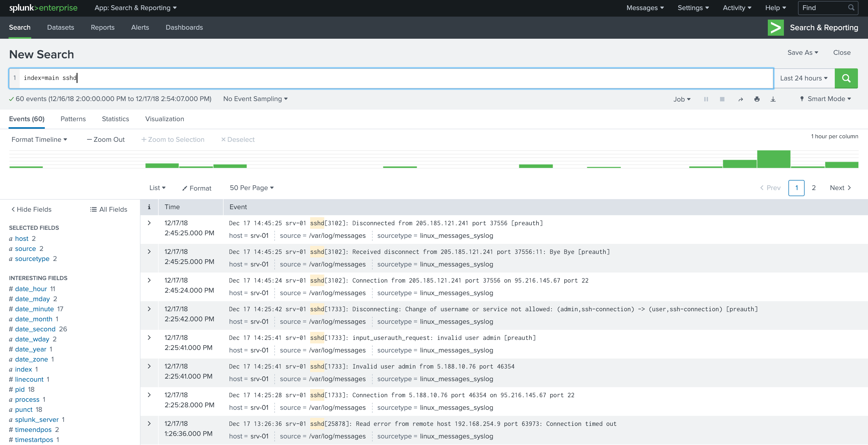Click the share/send job icon
The height and width of the screenshot is (445, 868).
pos(740,99)
